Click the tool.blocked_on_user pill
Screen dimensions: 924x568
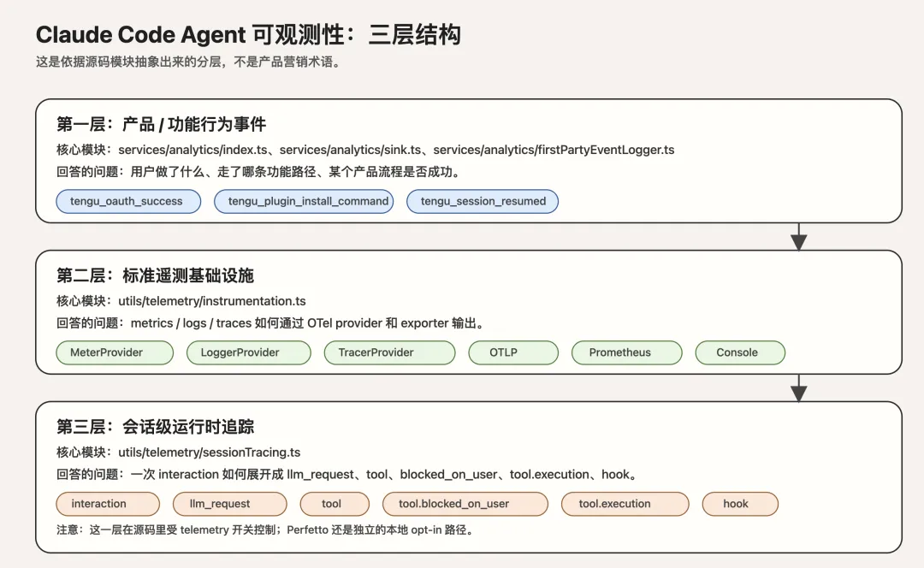click(x=465, y=504)
